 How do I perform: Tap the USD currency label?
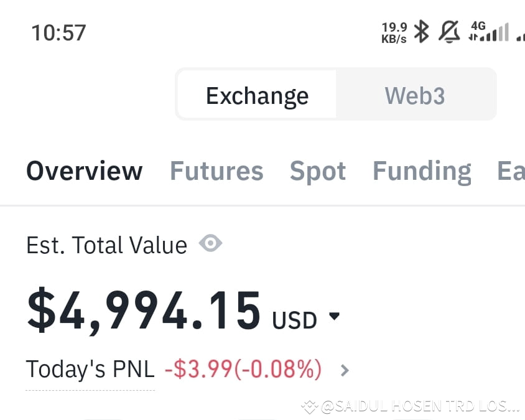294,320
